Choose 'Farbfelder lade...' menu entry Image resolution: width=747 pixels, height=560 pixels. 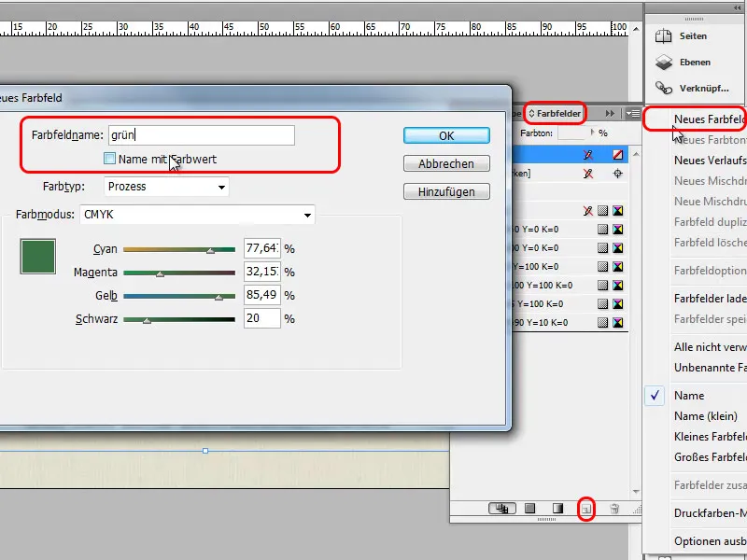coord(710,299)
